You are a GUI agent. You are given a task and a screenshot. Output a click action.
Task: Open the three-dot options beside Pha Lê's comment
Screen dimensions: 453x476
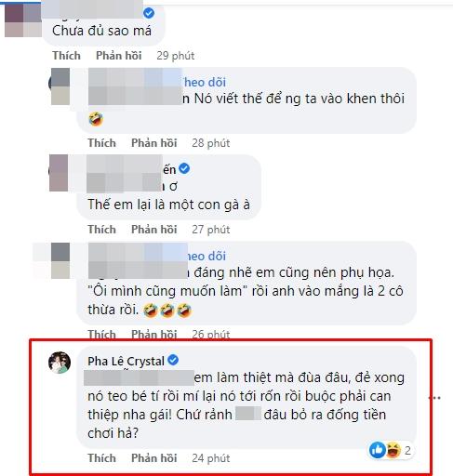point(436,398)
